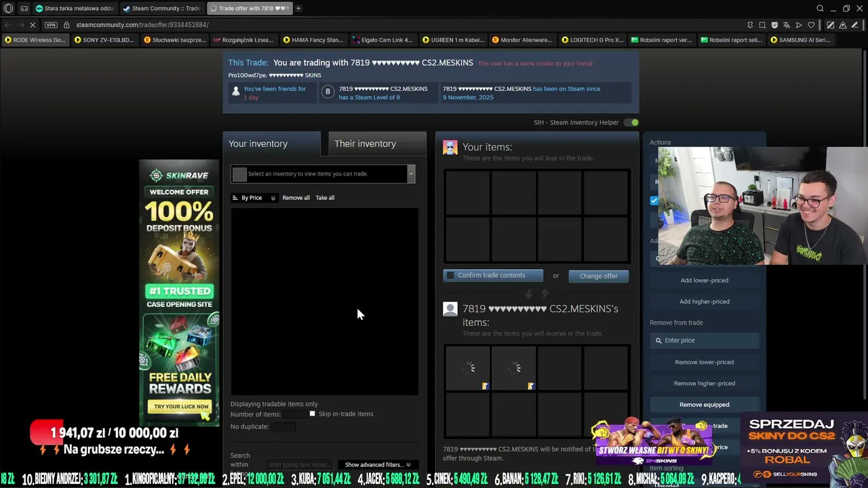Open the Opera main menu icon
868x488 pixels.
pos(9,9)
